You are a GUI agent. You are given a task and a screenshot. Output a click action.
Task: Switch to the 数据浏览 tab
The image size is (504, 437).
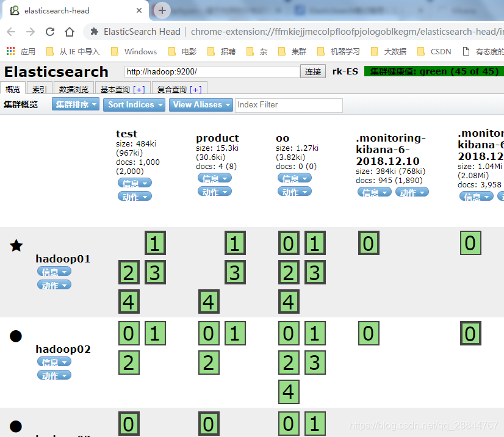74,88
